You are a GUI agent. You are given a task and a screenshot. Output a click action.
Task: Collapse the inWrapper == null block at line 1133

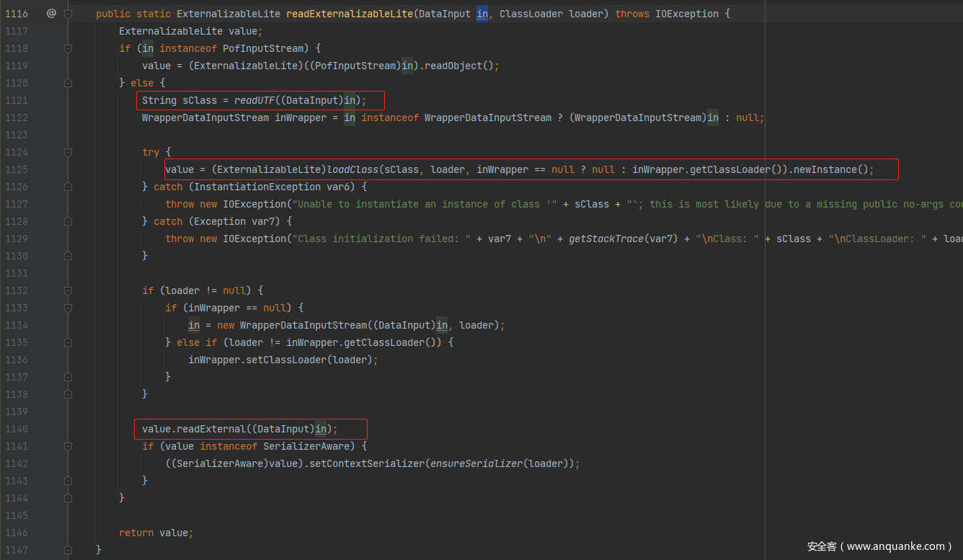pyautogui.click(x=68, y=308)
